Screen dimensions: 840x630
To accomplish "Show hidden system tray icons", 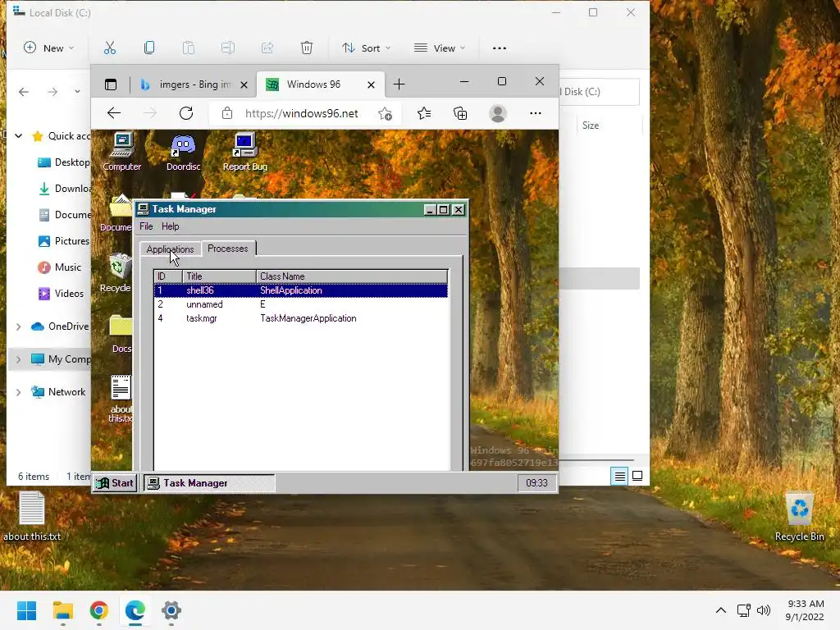I will point(721,610).
